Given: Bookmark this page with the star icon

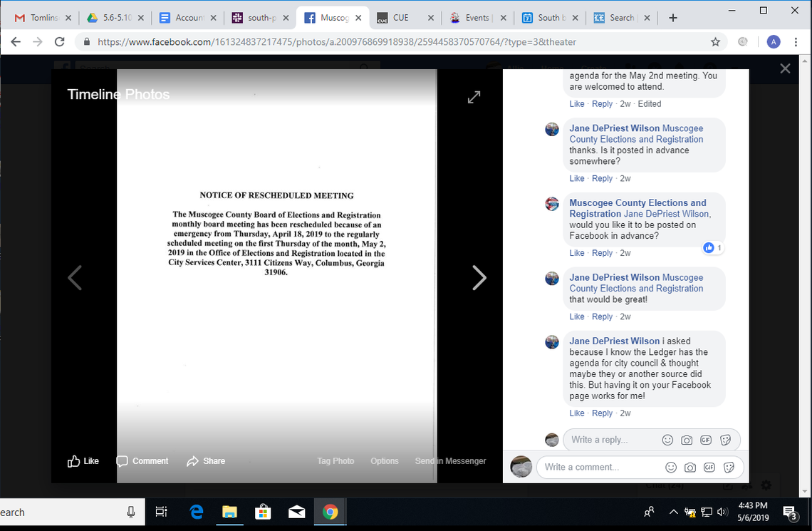Looking at the screenshot, I should pyautogui.click(x=715, y=41).
